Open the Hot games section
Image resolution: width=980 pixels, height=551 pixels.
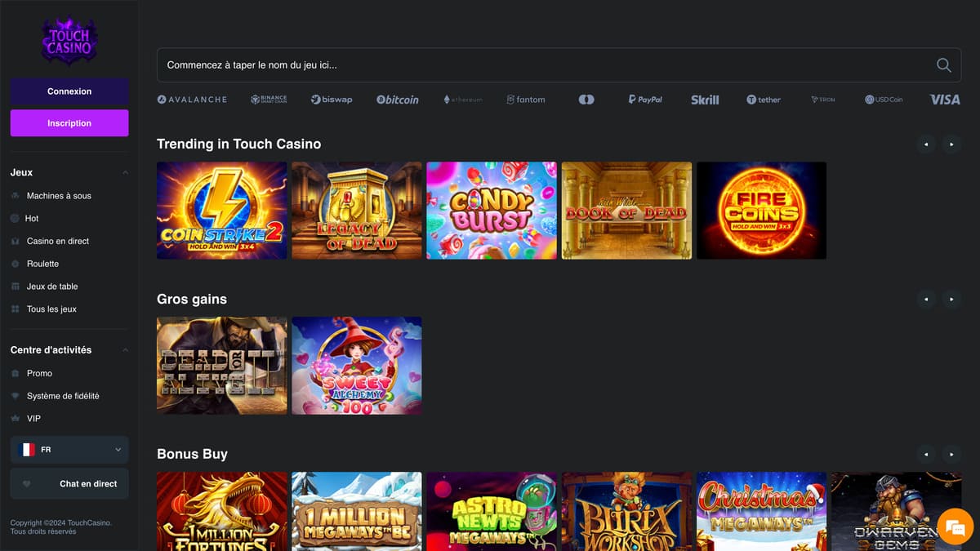pos(16,218)
